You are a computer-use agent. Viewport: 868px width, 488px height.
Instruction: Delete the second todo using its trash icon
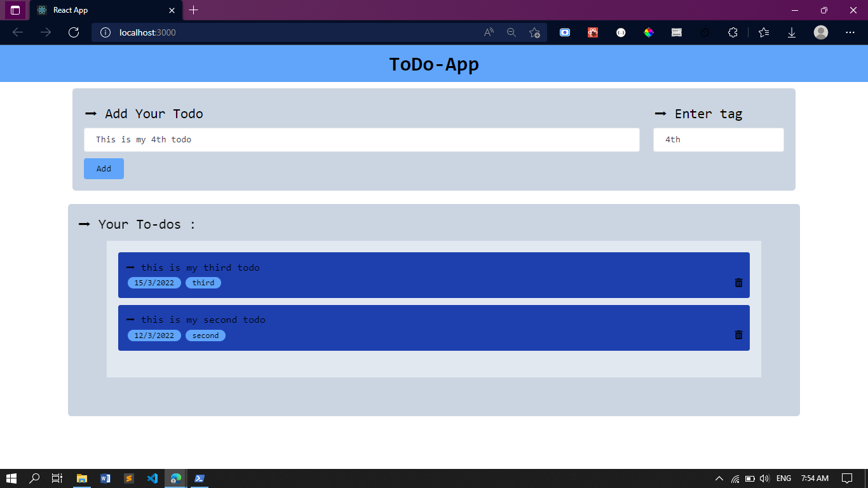pos(738,334)
